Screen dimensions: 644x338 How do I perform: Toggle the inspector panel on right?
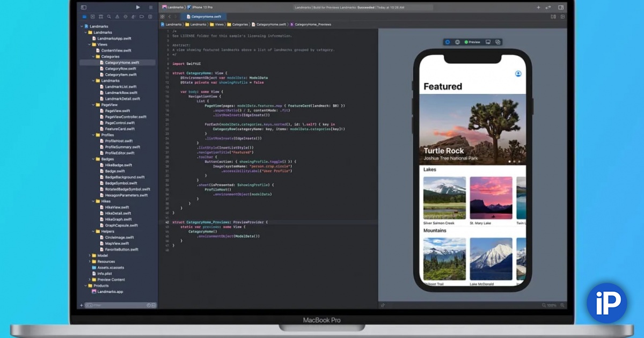pyautogui.click(x=561, y=8)
